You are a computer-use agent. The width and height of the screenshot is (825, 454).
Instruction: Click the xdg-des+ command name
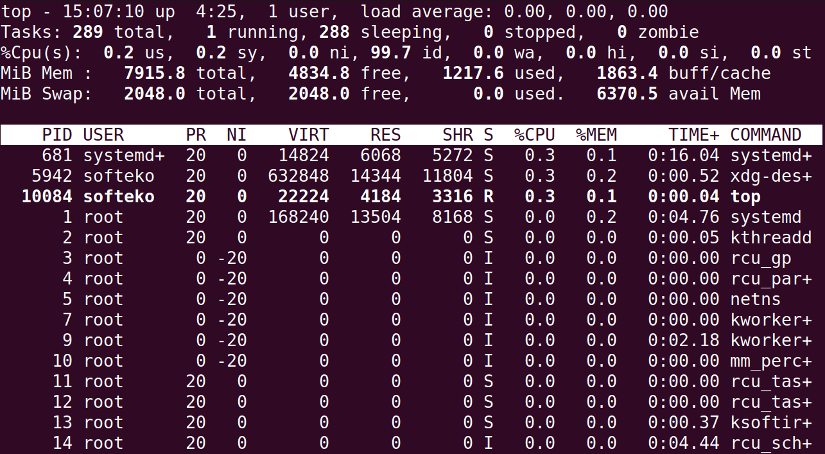pyautogui.click(x=771, y=176)
